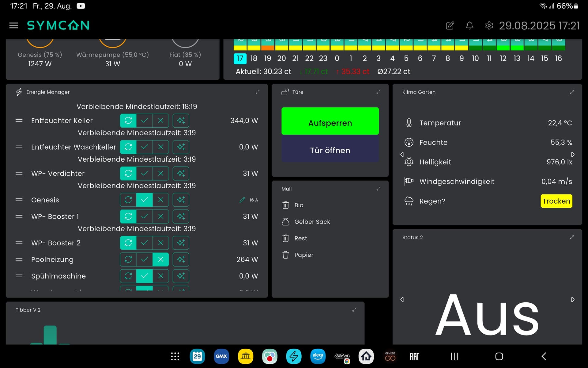Expand the Energie Manager tile

tap(258, 92)
